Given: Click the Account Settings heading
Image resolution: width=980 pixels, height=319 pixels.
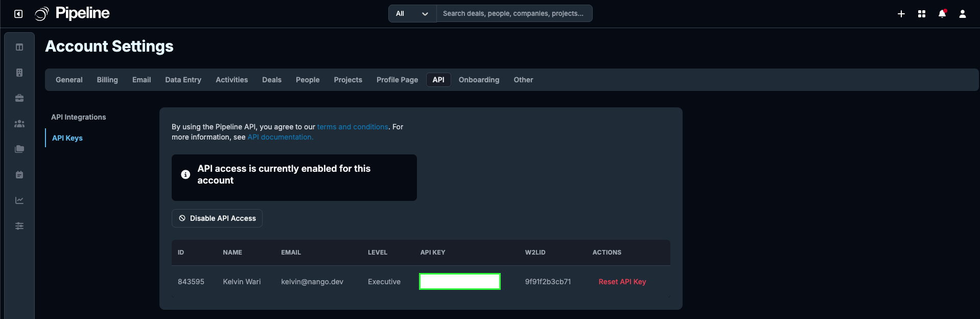Looking at the screenshot, I should [x=109, y=47].
